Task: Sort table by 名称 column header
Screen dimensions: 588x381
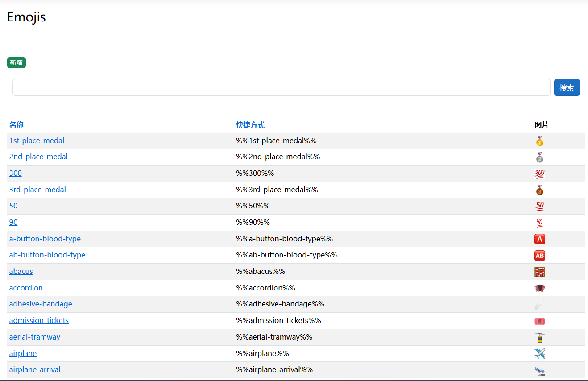Action: [x=16, y=125]
